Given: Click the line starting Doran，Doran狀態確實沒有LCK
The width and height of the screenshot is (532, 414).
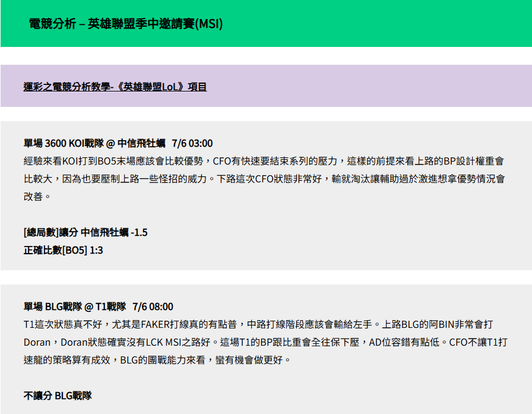Looking at the screenshot, I should coord(265,342).
